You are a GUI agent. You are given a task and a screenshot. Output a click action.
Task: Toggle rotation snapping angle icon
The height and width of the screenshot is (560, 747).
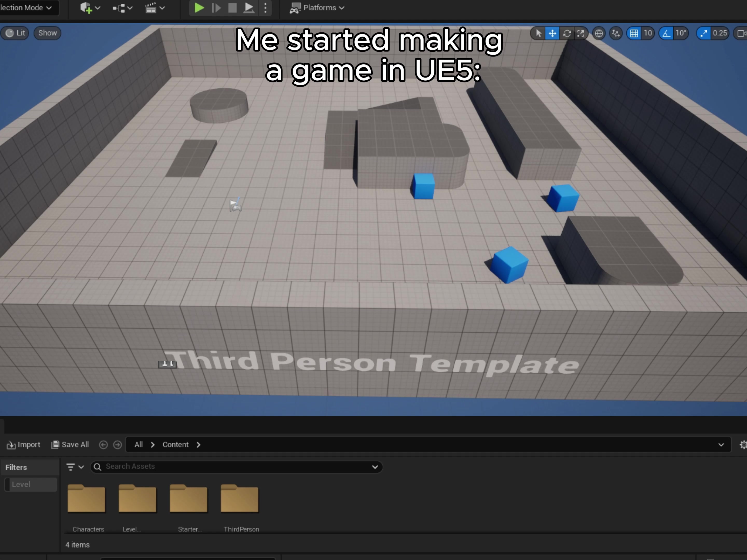click(x=666, y=33)
